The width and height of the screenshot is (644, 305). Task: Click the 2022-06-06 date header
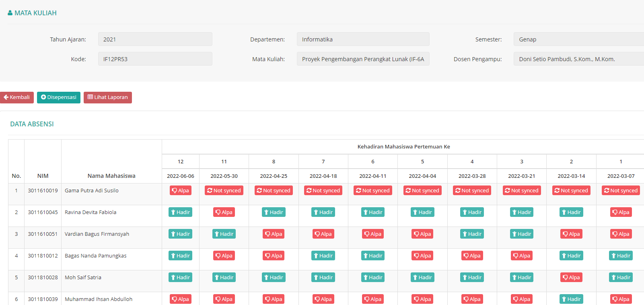tap(181, 176)
